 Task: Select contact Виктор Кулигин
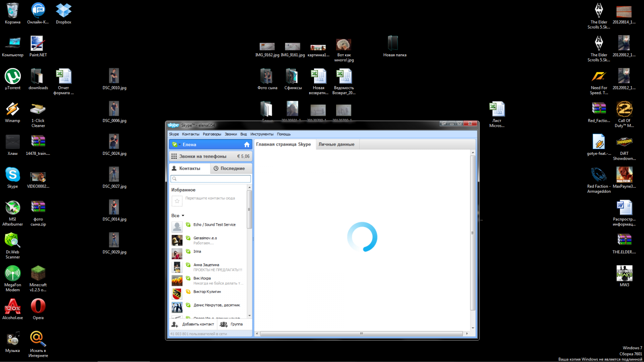tap(207, 292)
